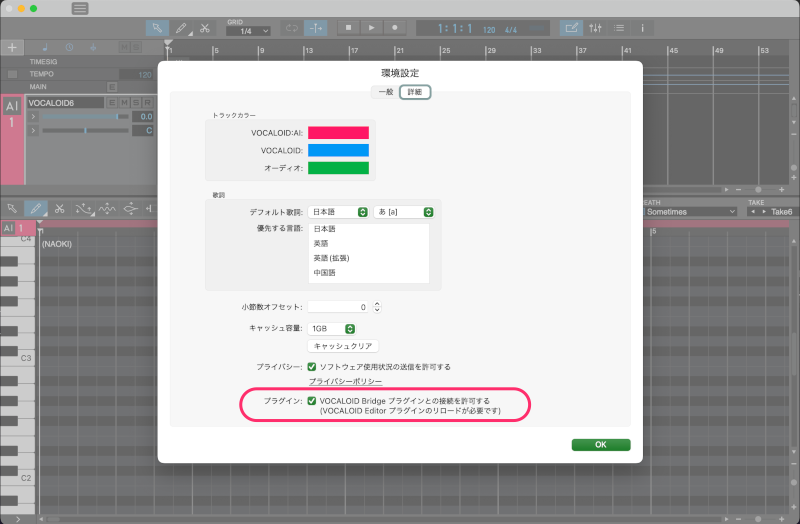
Task: Start recording with the record button
Action: pyautogui.click(x=394, y=28)
